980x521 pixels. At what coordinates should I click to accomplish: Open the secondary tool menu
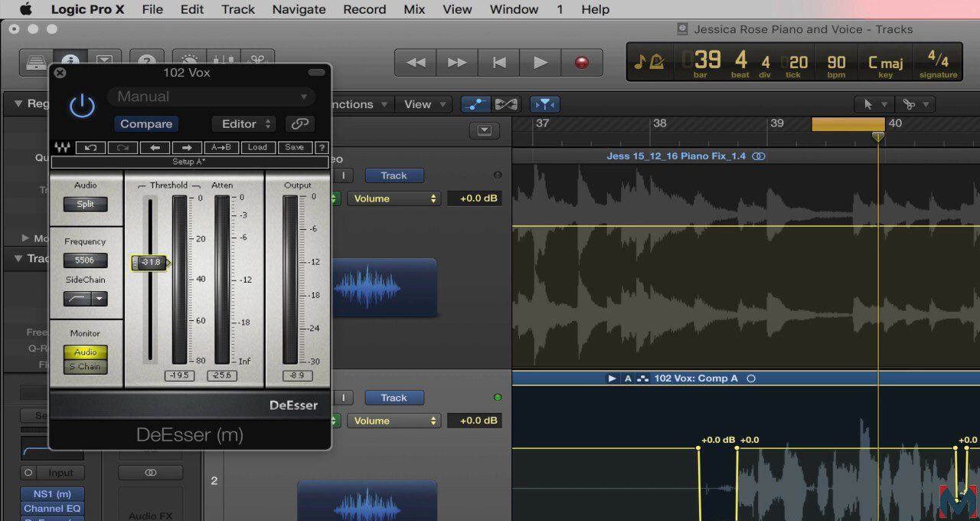(915, 104)
